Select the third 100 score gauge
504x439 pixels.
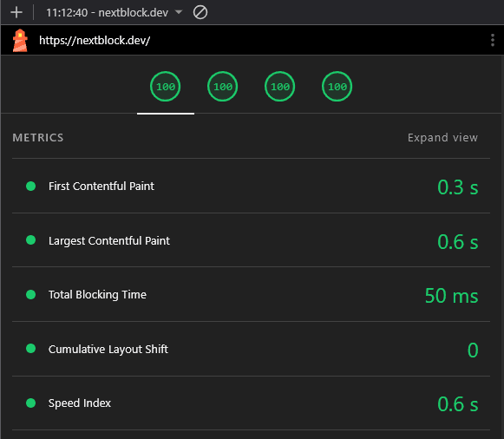[279, 87]
